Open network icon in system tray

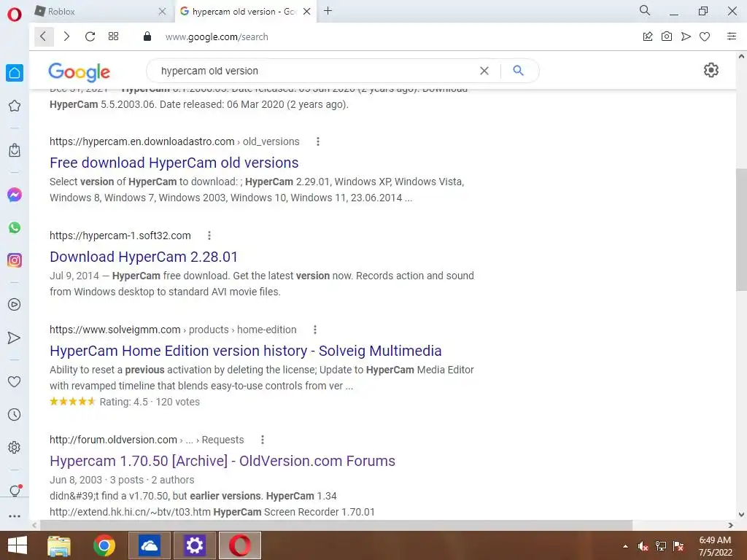pos(661,546)
